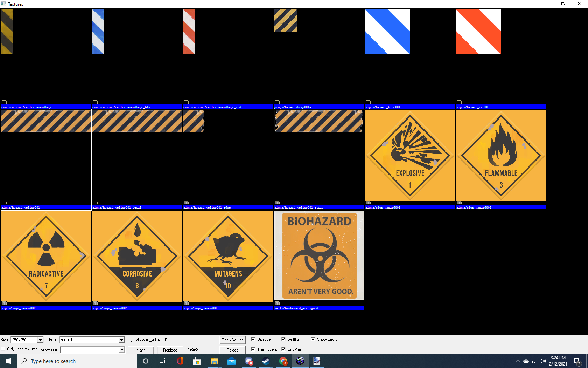This screenshot has height=368, width=588.
Task: Open the notification center icon
Action: tap(577, 361)
